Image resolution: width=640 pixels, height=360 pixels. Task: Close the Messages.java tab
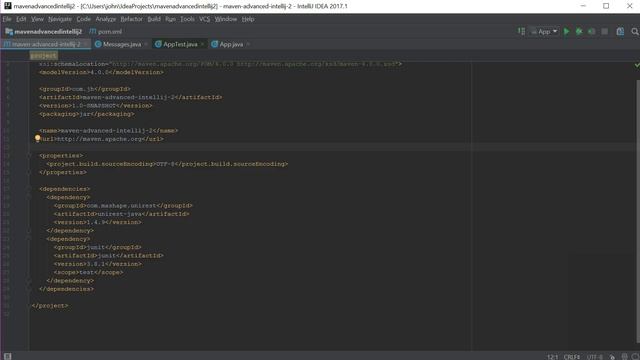coord(146,44)
